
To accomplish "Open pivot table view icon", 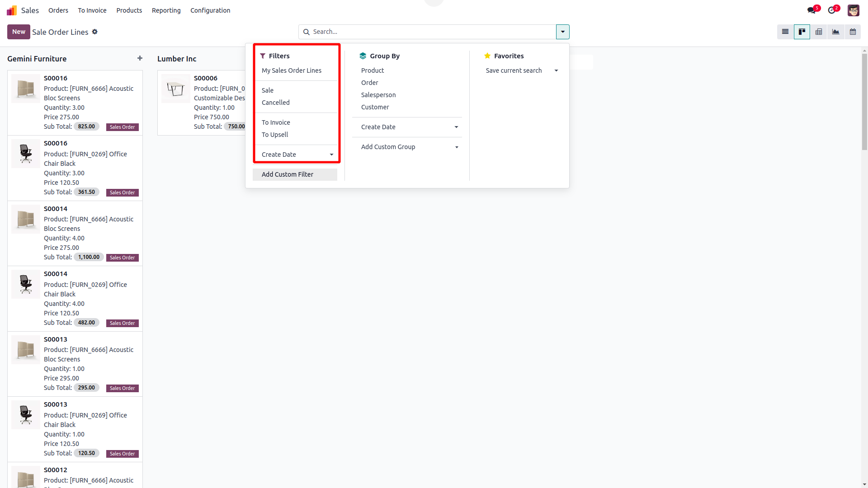I will [819, 32].
